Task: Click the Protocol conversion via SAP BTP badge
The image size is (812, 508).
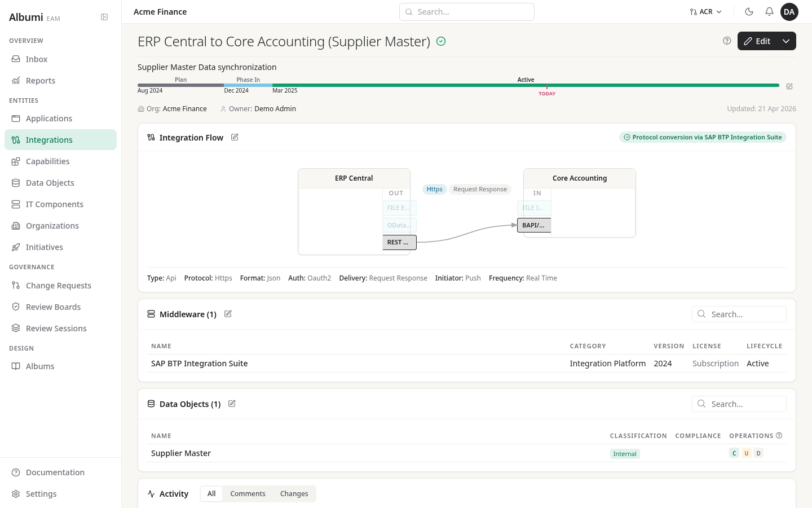Action: [703, 137]
